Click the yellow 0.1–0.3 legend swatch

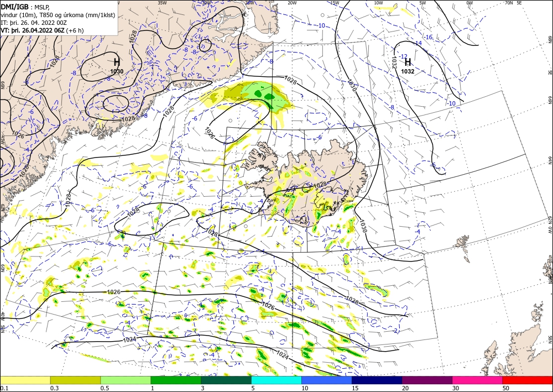tap(25, 380)
